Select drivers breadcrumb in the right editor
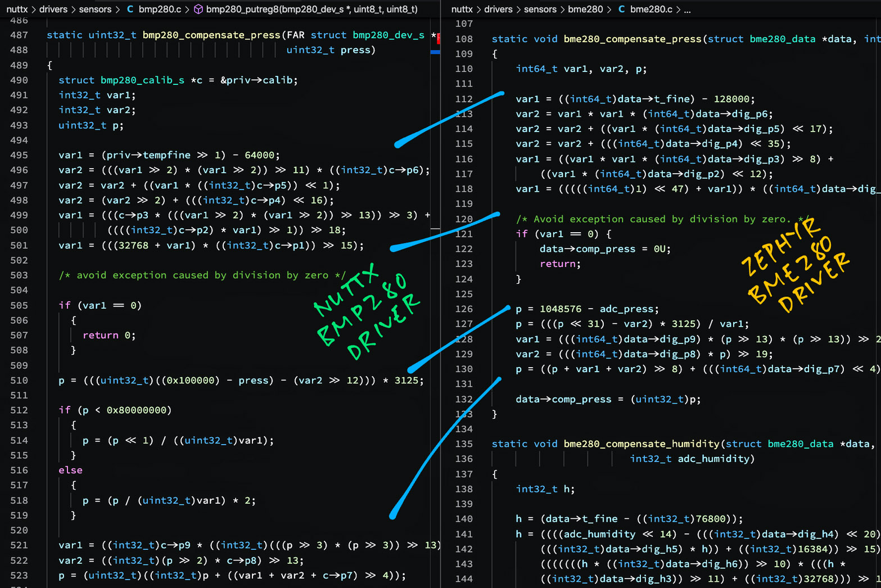The image size is (881, 588). 499,9
